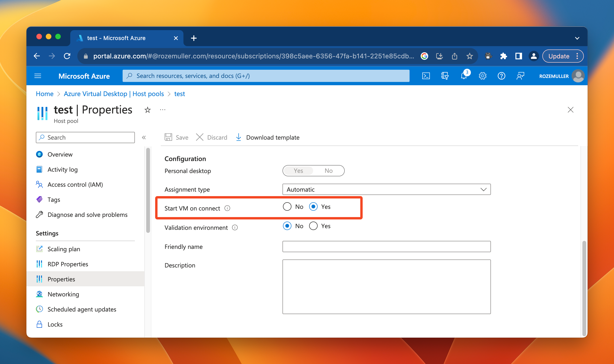Expand the Assignment type dropdown
The height and width of the screenshot is (364, 614).
pos(386,189)
